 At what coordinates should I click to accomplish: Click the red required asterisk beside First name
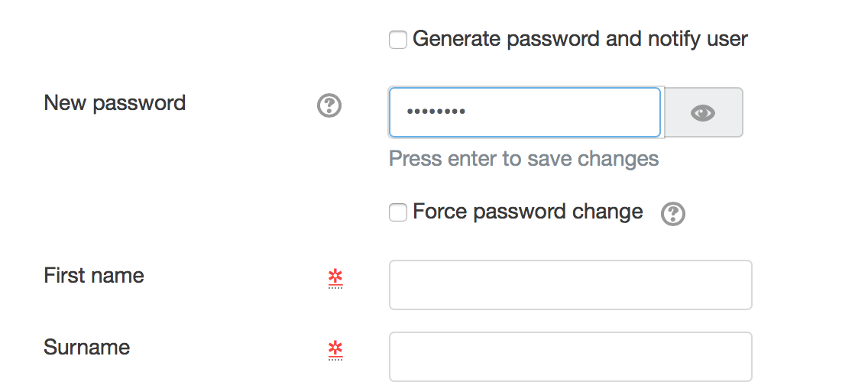[x=335, y=278]
